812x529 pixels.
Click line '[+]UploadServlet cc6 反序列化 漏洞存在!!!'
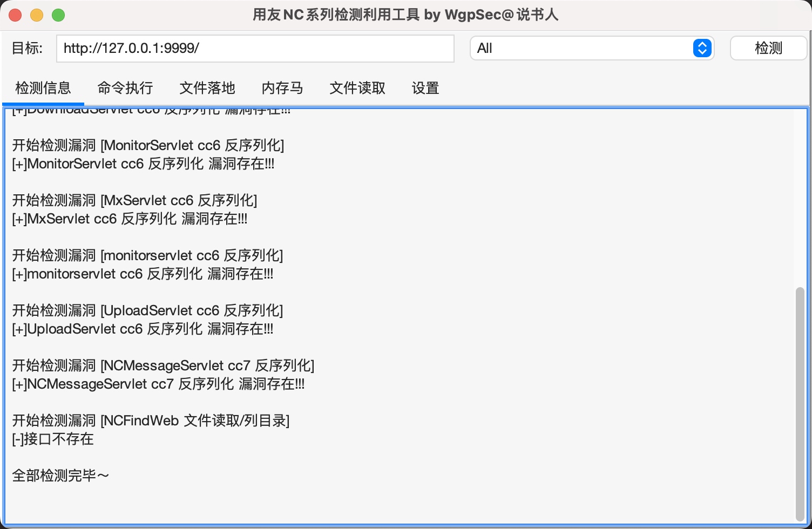[x=143, y=329]
